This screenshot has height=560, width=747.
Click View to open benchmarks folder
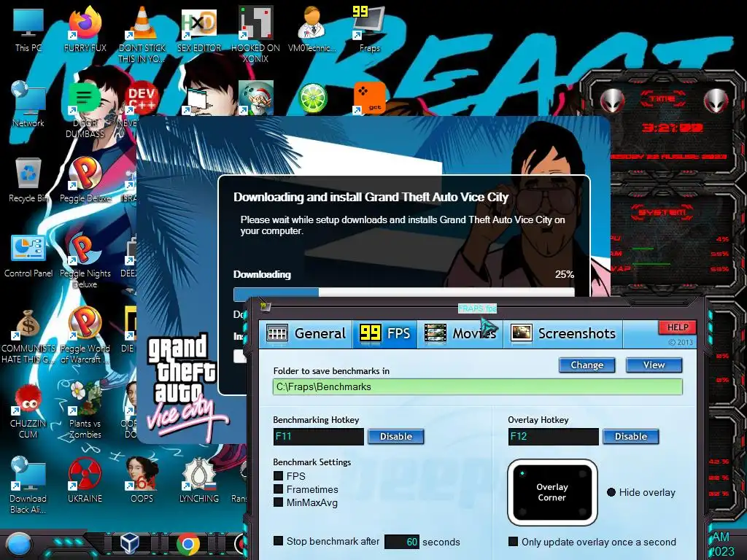coord(654,365)
